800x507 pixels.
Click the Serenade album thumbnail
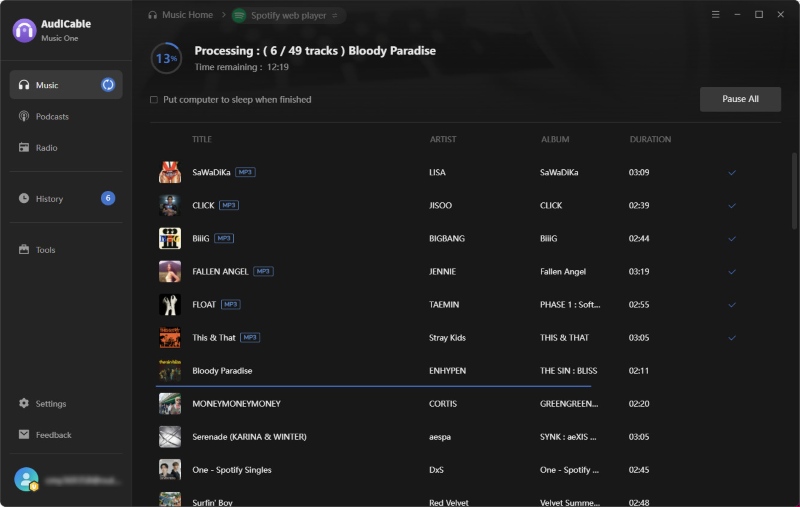(170, 437)
